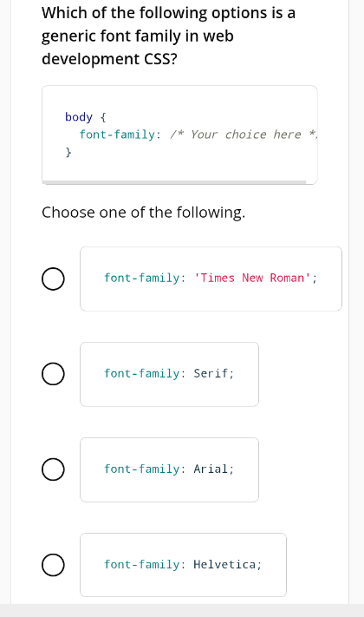Click the question heading about generic font family
Viewport: 364px width, 617px height.
point(169,36)
